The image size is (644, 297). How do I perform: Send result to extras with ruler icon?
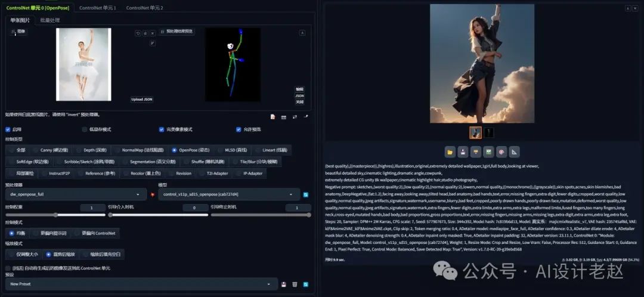pos(514,152)
